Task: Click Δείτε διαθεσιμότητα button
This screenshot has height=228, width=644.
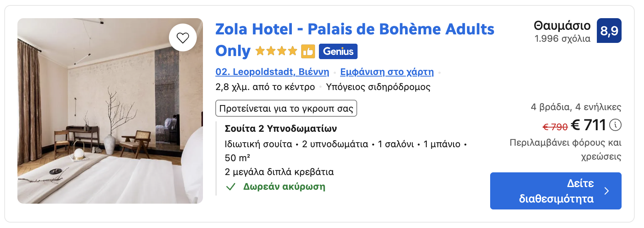Action: point(555,191)
